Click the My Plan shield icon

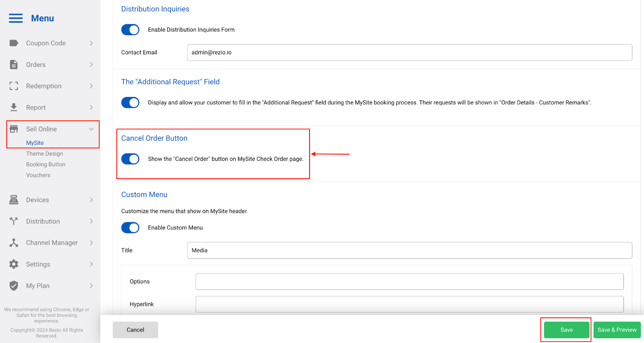pyautogui.click(x=14, y=285)
